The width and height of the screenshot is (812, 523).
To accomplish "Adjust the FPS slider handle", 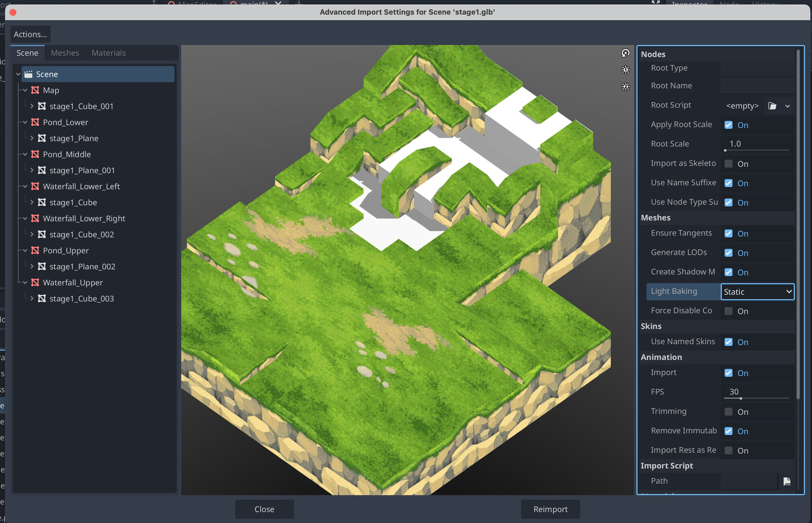I will pos(741,399).
